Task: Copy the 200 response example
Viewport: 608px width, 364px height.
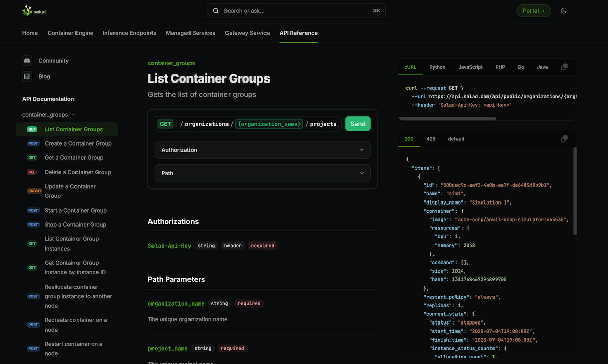Action: point(564,139)
